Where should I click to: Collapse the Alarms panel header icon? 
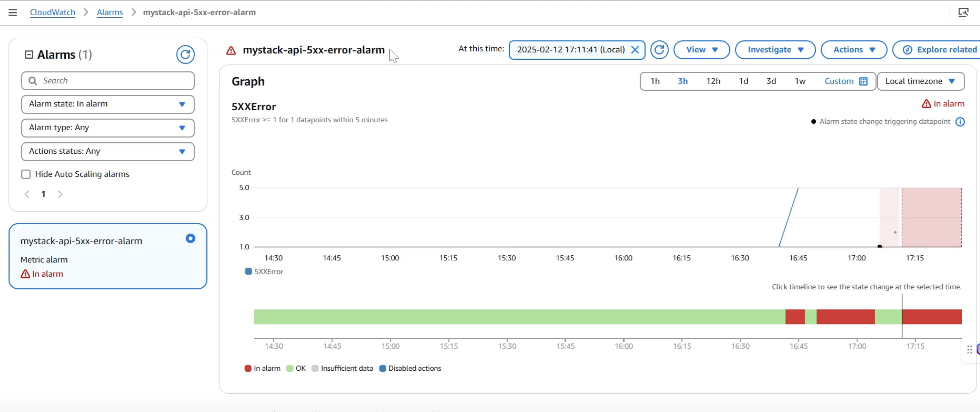(x=29, y=54)
